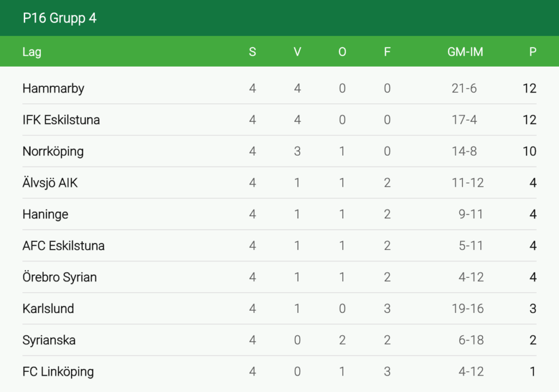Select AFC Eskilstuna in the table
Screen dimensions: 559x392
[63, 246]
